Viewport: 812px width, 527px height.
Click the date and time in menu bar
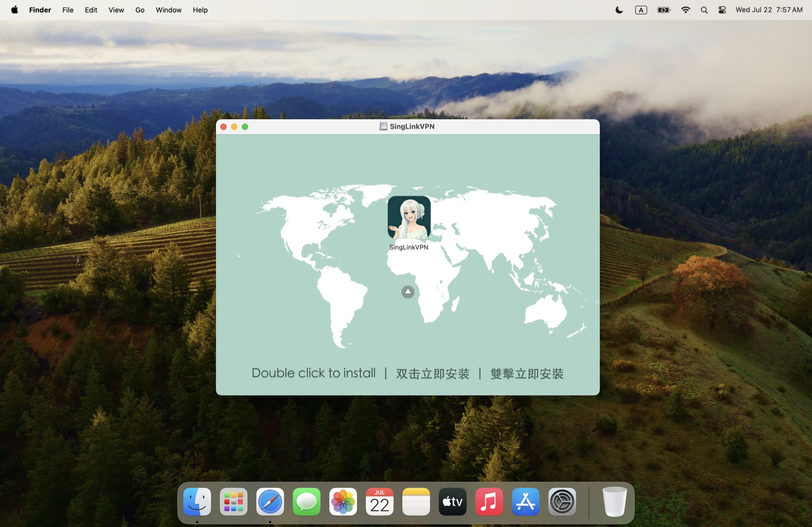(769, 10)
